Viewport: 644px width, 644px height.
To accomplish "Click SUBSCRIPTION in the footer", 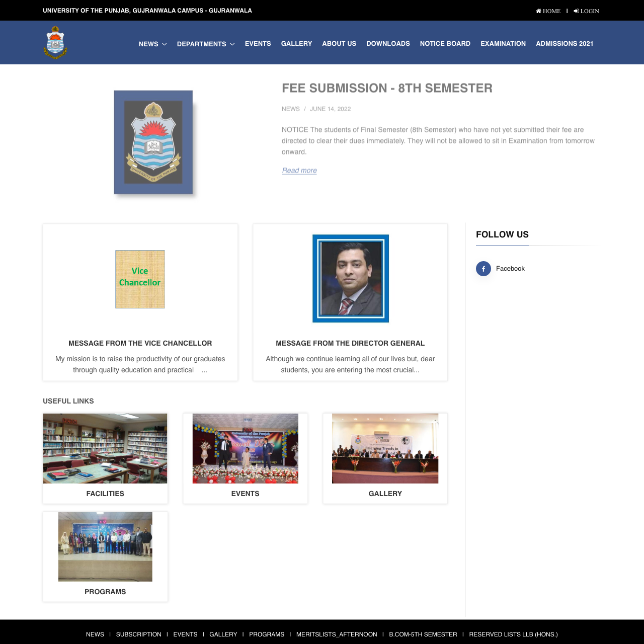I will pos(139,634).
